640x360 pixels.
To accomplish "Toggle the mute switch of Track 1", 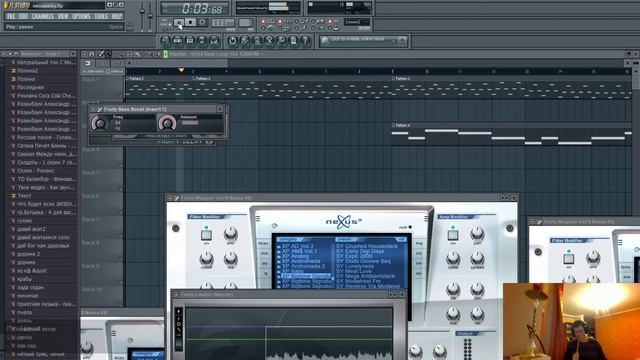I will (120, 94).
